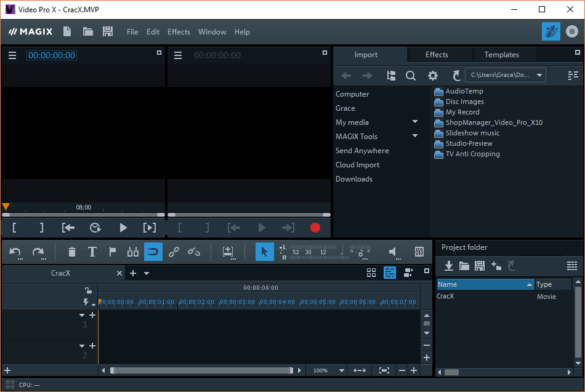This screenshot has height=392, width=585.
Task: Select the mouse pointer arrow tool
Action: (x=265, y=252)
